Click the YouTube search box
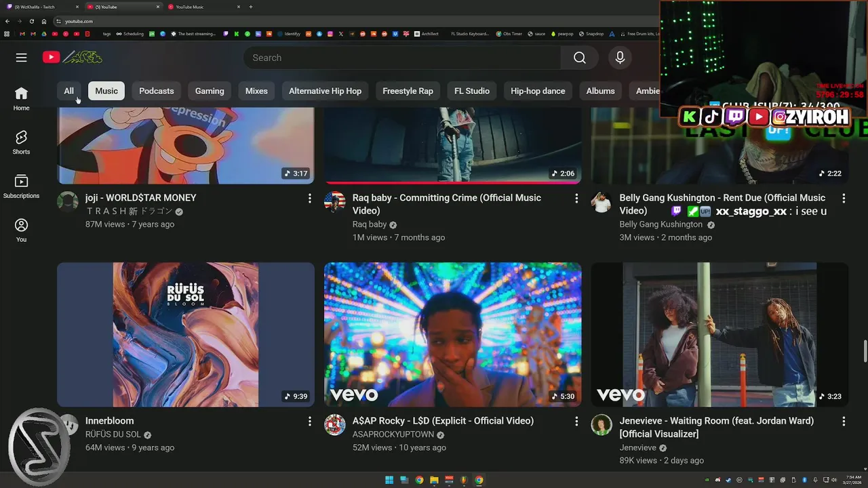The image size is (868, 488). pyautogui.click(x=402, y=58)
